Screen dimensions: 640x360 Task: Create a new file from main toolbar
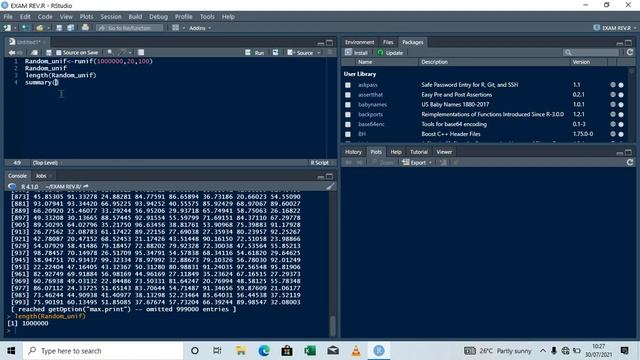pyautogui.click(x=7, y=28)
